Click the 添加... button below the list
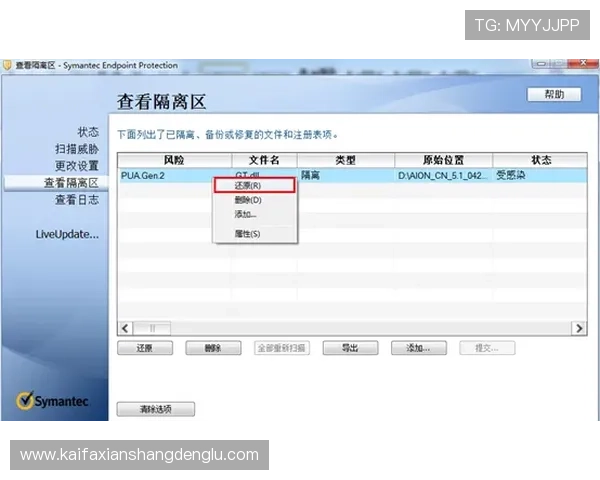 click(x=419, y=348)
